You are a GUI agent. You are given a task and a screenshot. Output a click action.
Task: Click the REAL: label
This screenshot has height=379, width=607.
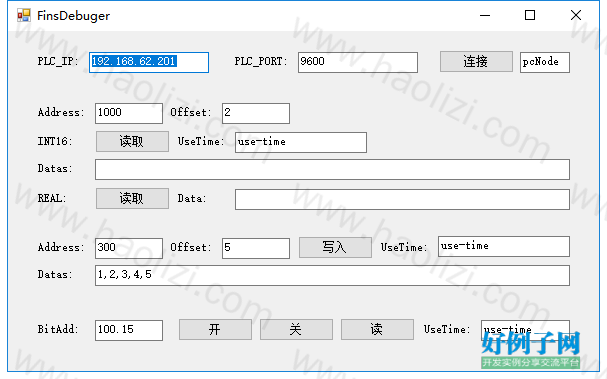pos(52,199)
